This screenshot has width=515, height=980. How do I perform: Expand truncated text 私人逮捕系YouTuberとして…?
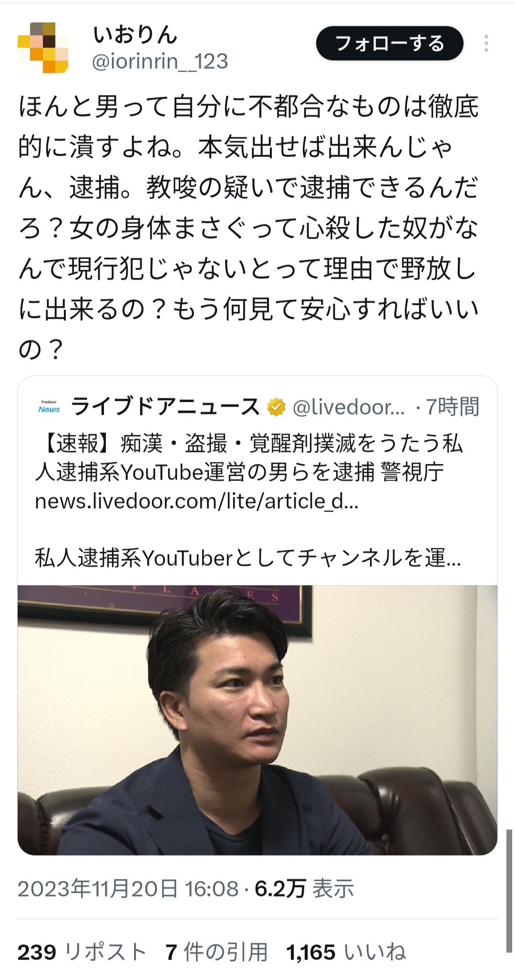point(248,557)
